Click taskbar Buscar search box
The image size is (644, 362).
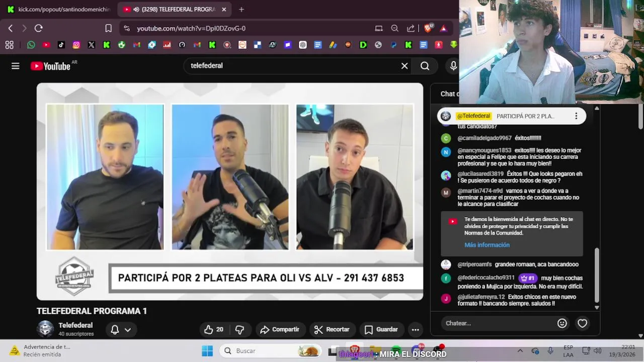coord(270,351)
